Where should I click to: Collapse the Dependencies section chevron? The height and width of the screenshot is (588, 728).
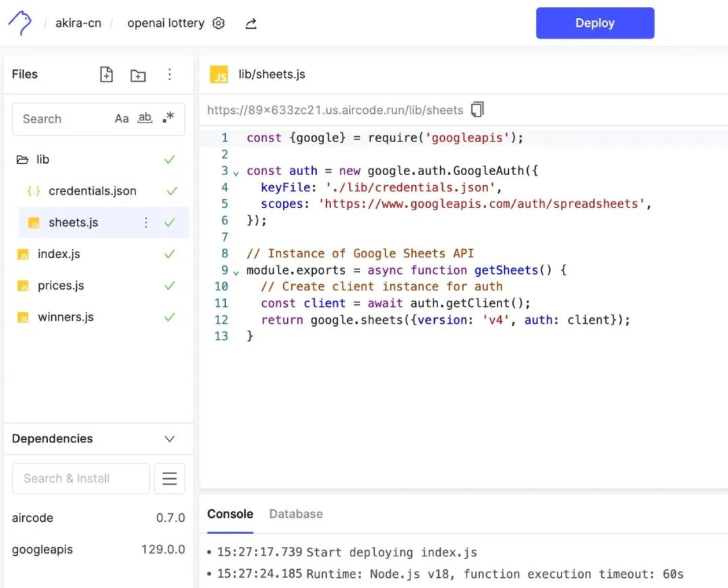coord(170,438)
